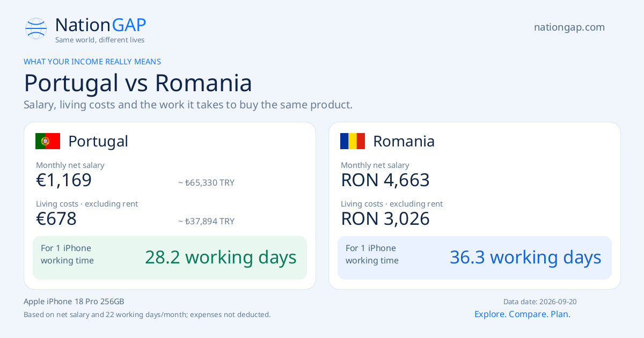Select the ~₺65,330 TRY conversion
This screenshot has width=644, height=338.
pos(207,183)
